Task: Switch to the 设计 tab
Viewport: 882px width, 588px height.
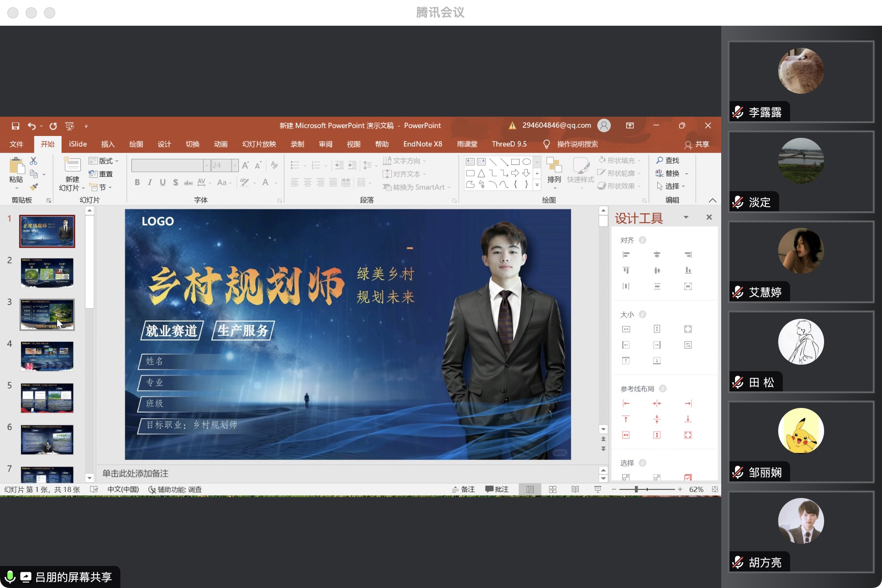Action: tap(164, 144)
